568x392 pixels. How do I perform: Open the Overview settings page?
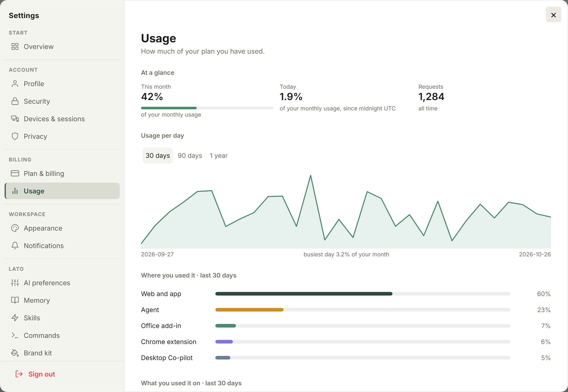(x=62, y=47)
